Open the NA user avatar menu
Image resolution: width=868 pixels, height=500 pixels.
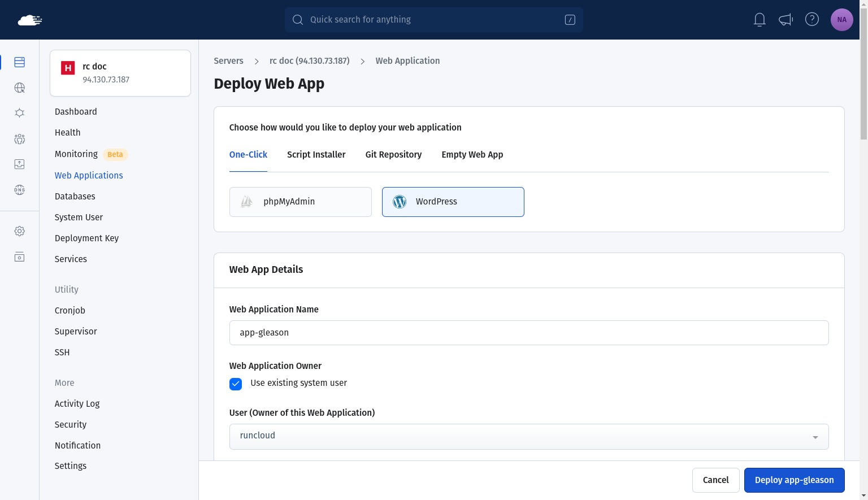point(841,20)
